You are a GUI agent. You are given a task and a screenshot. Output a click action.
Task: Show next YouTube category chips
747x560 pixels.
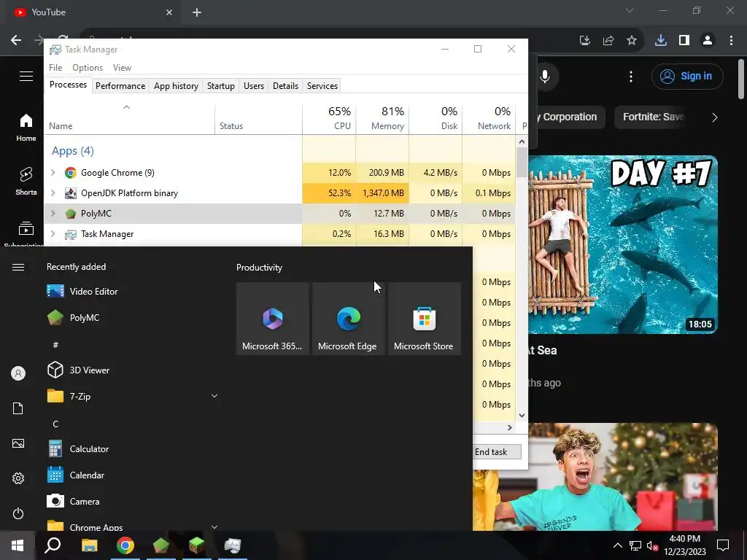point(714,117)
